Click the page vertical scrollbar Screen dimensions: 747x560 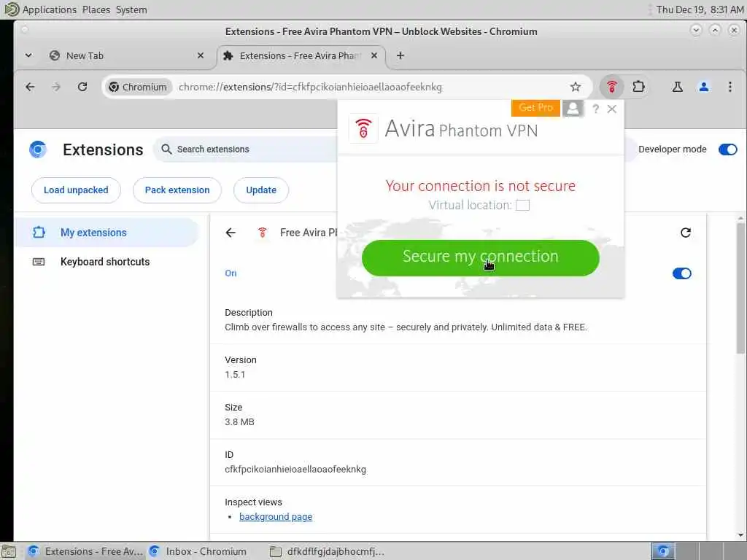(740, 287)
